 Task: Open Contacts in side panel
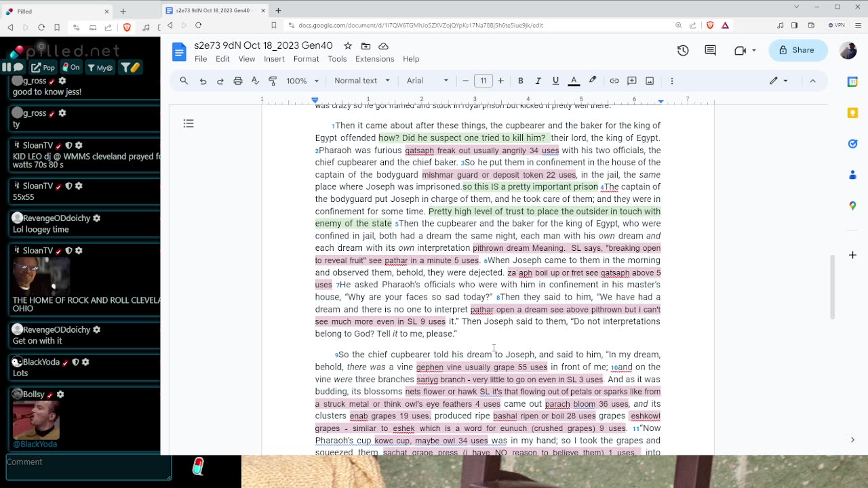click(x=852, y=175)
